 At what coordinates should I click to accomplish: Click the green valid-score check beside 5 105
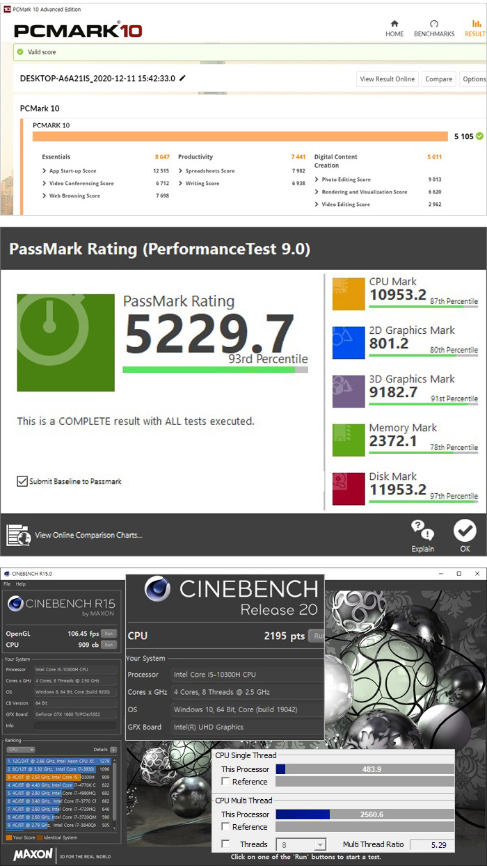(479, 136)
